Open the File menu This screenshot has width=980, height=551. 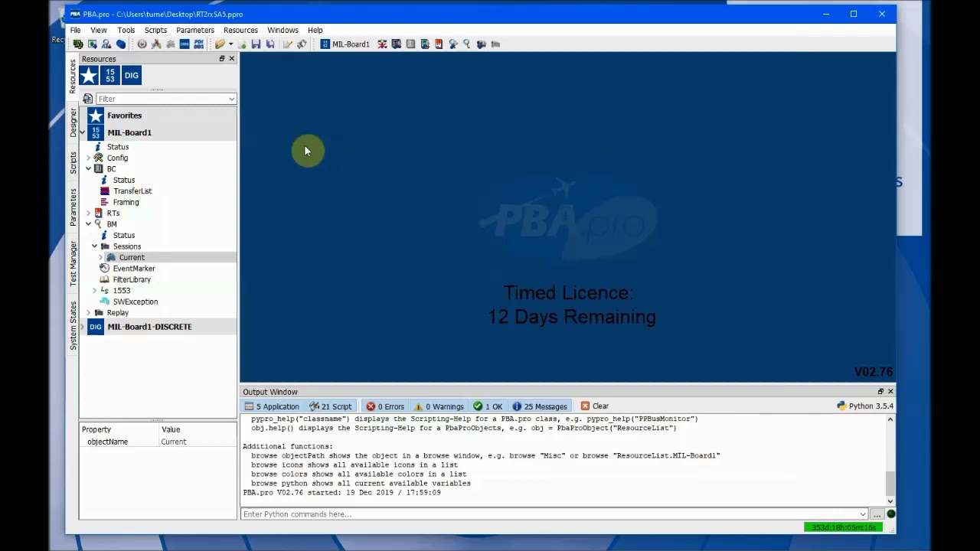pos(75,30)
